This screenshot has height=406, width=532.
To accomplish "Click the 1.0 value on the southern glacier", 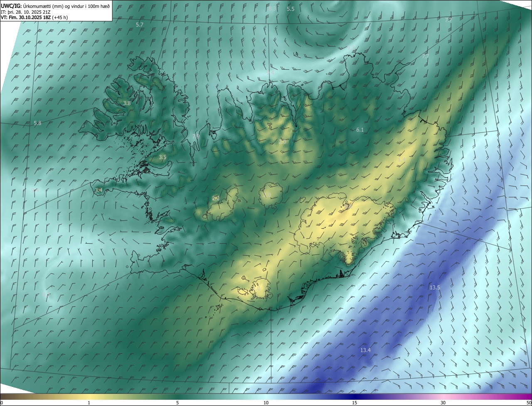I will pos(256,288).
